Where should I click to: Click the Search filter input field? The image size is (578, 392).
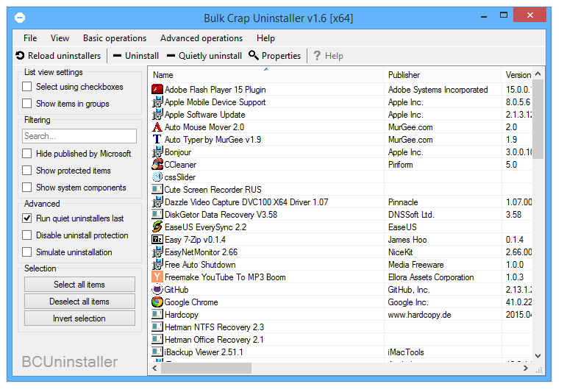coord(79,136)
